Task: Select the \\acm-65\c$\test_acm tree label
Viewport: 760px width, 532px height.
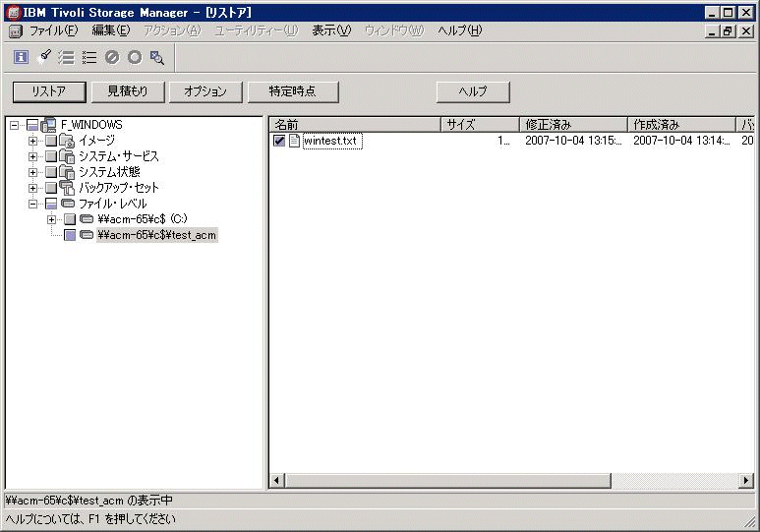Action: pyautogui.click(x=157, y=235)
